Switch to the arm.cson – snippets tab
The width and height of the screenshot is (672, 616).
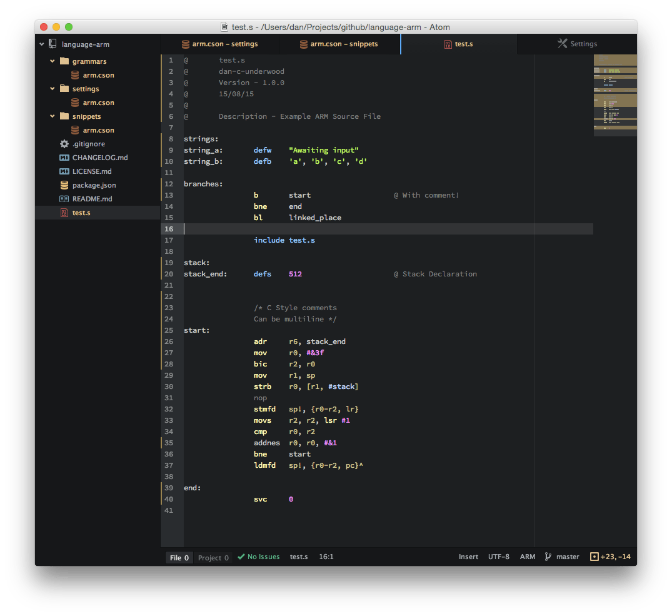(x=340, y=44)
